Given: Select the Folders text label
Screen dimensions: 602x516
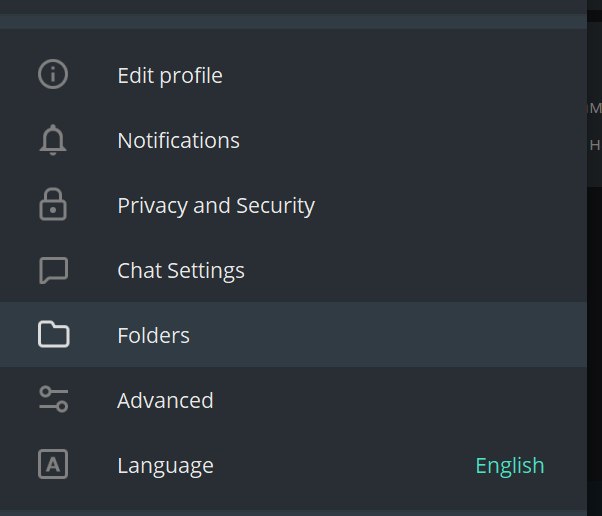Looking at the screenshot, I should 154,336.
